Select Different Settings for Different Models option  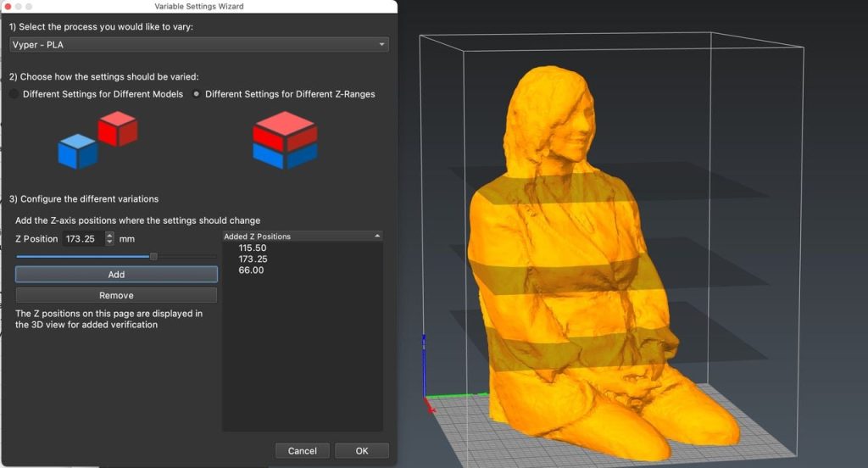pos(14,94)
